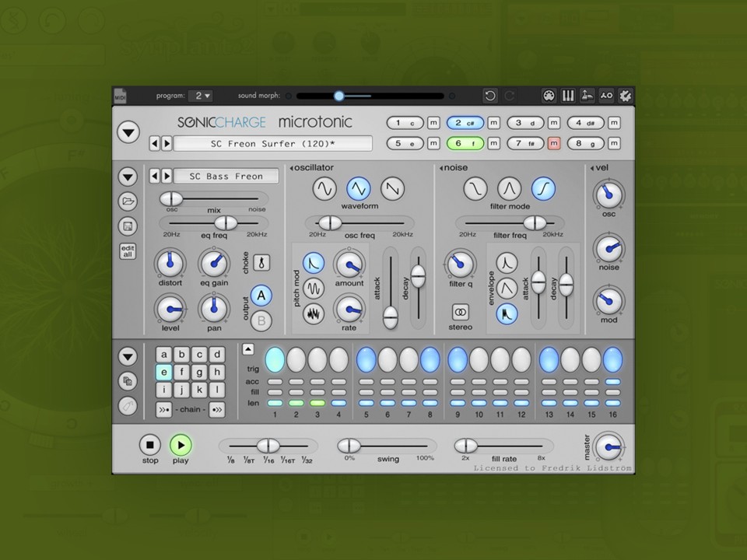Mute drum channel 1

click(433, 123)
